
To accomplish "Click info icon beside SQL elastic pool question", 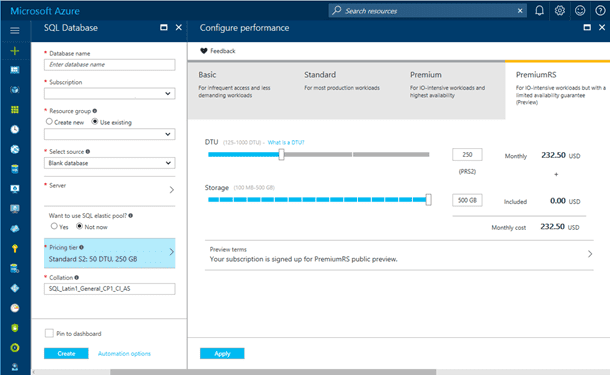I will click(131, 216).
